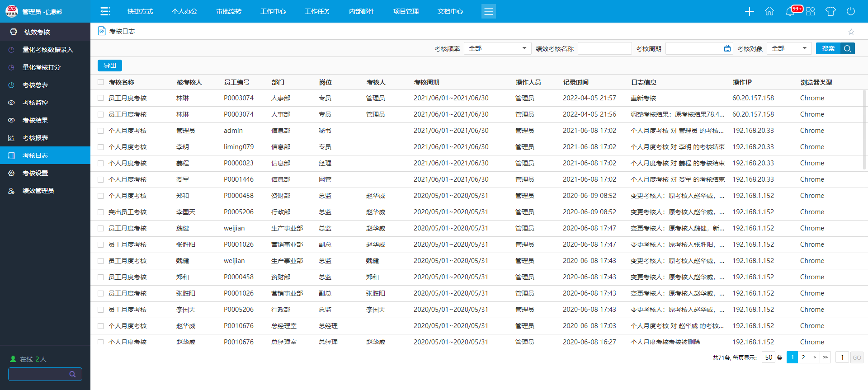868x390 pixels.
Task: Click the 导出 export button
Action: 110,66
